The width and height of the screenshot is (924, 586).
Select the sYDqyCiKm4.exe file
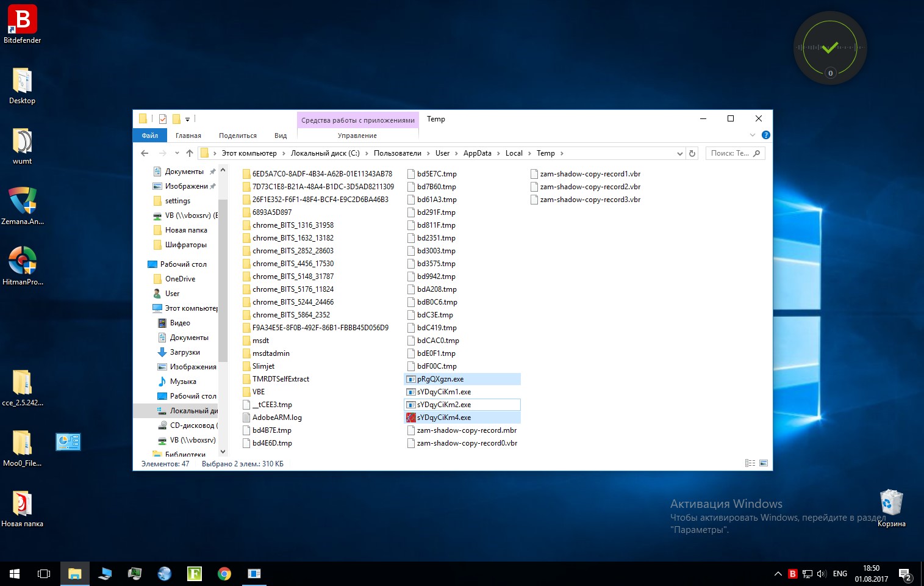[443, 418]
